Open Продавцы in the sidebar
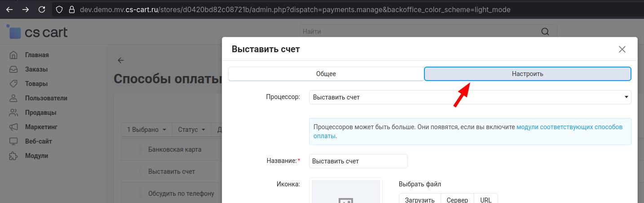Screen dimensions: 644x203 coord(41,113)
